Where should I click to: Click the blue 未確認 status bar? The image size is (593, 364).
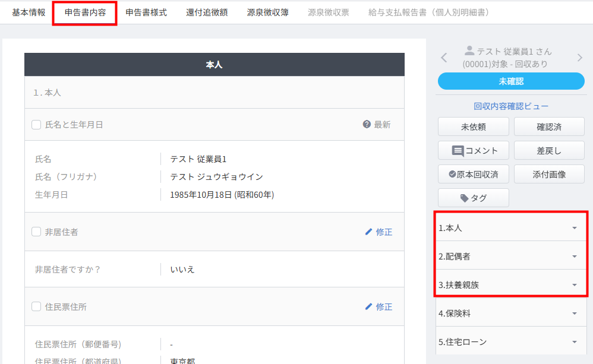[x=511, y=81]
